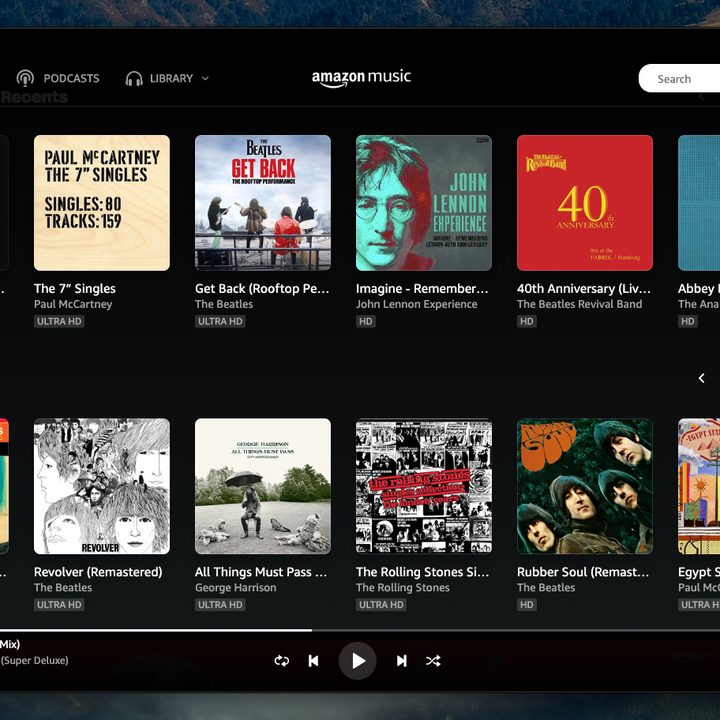This screenshot has height=720, width=720.
Task: Open the John Lennon Experience cover
Action: (424, 203)
